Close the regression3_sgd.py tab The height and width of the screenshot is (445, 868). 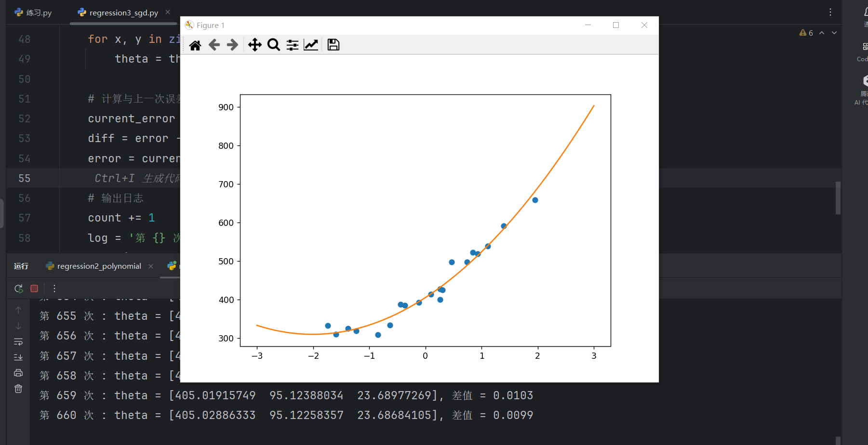click(168, 12)
